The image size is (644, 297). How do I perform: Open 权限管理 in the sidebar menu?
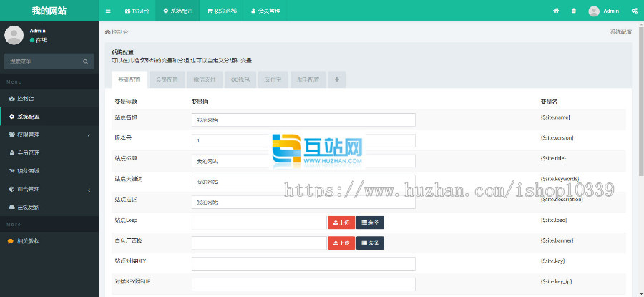[49, 135]
